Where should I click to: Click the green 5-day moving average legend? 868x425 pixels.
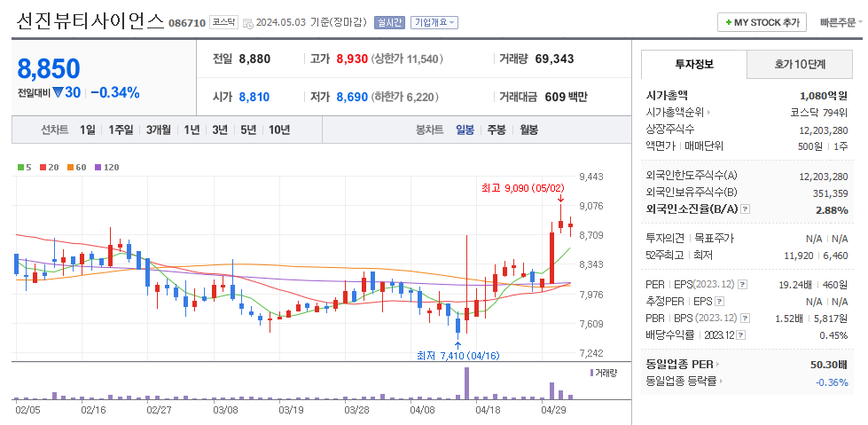25,167
